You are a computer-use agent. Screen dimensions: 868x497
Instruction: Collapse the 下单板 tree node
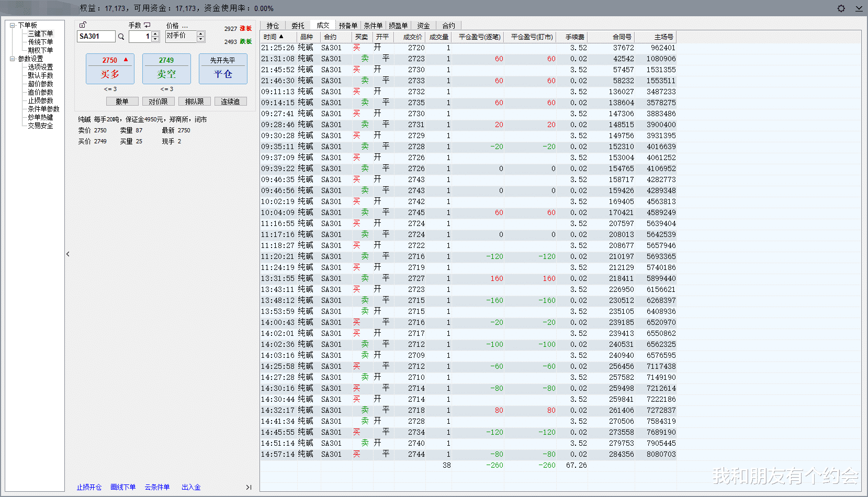point(12,25)
